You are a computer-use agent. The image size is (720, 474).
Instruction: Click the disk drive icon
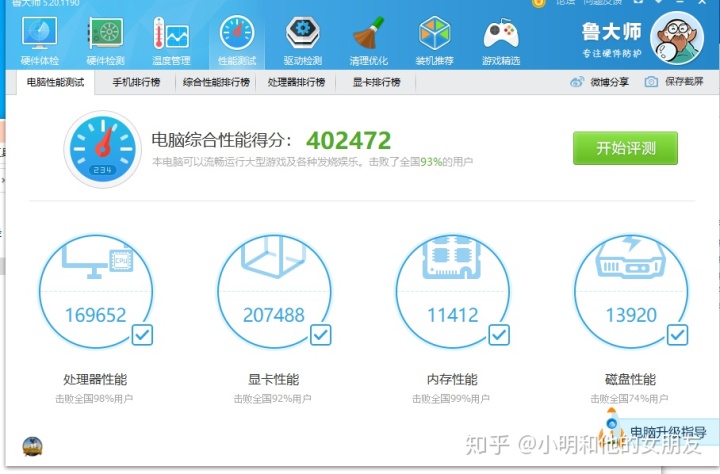tap(630, 257)
